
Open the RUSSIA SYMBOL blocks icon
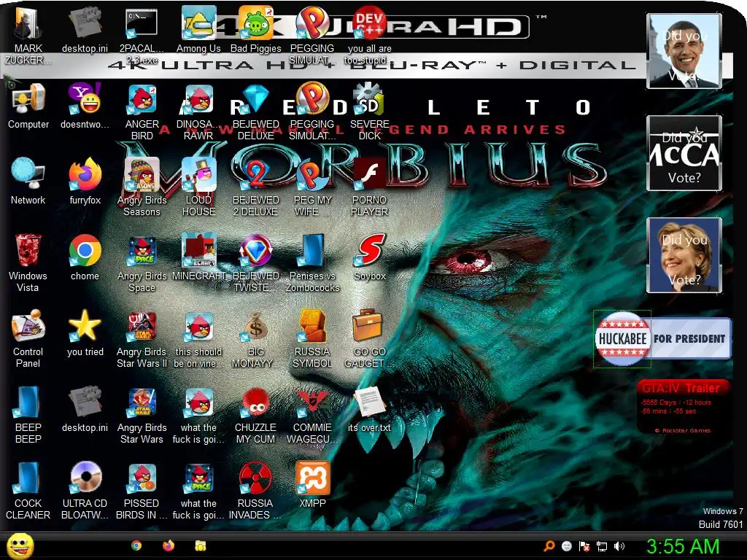(x=312, y=339)
